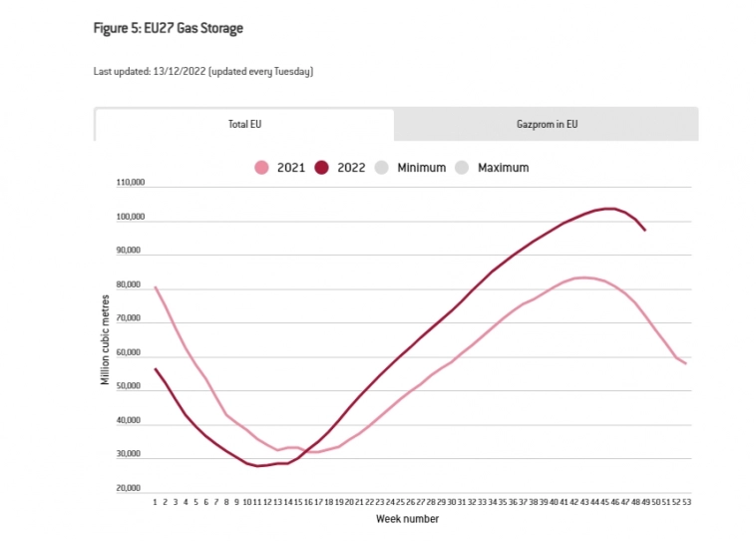Click the grey Maximum legend circle
The image size is (756, 542).
coord(462,168)
